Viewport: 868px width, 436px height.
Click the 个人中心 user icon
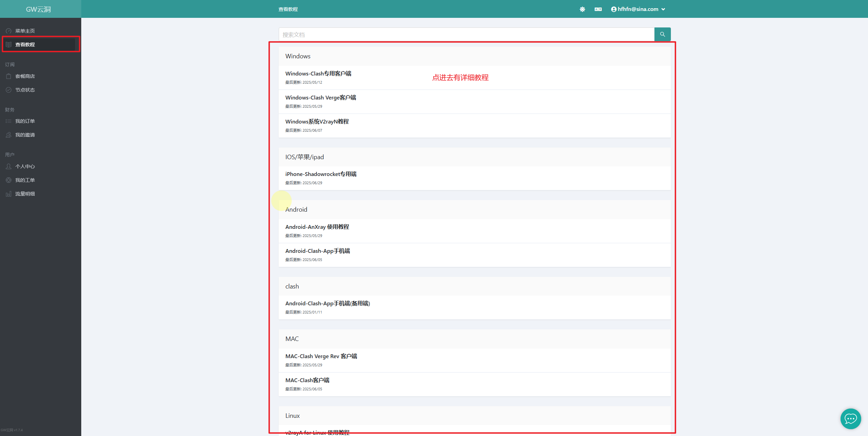coord(9,166)
